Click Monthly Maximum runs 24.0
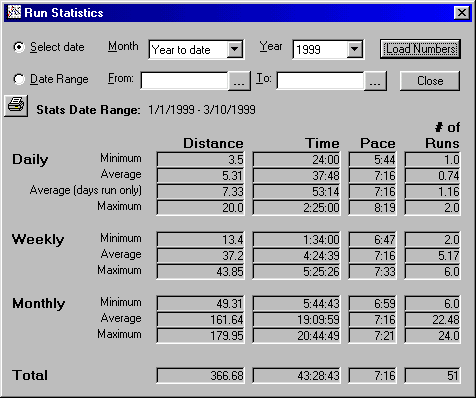The width and height of the screenshot is (476, 398). click(x=433, y=335)
